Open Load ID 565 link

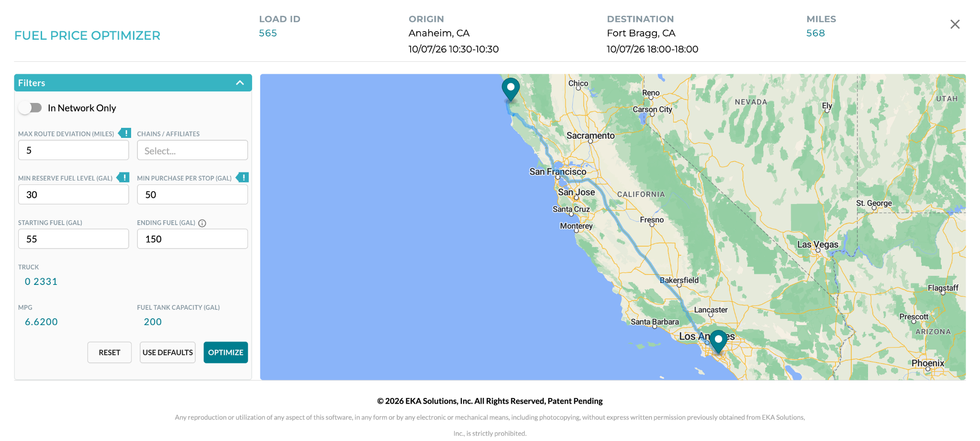tap(268, 33)
